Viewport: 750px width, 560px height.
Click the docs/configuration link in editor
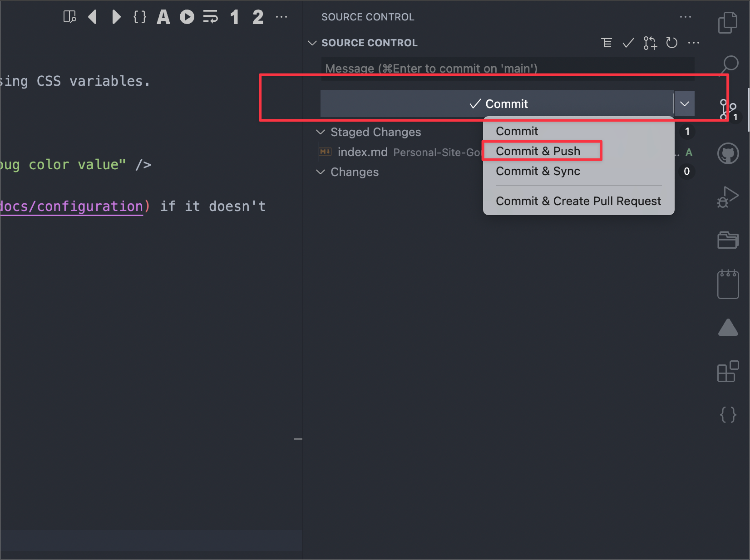click(x=72, y=206)
